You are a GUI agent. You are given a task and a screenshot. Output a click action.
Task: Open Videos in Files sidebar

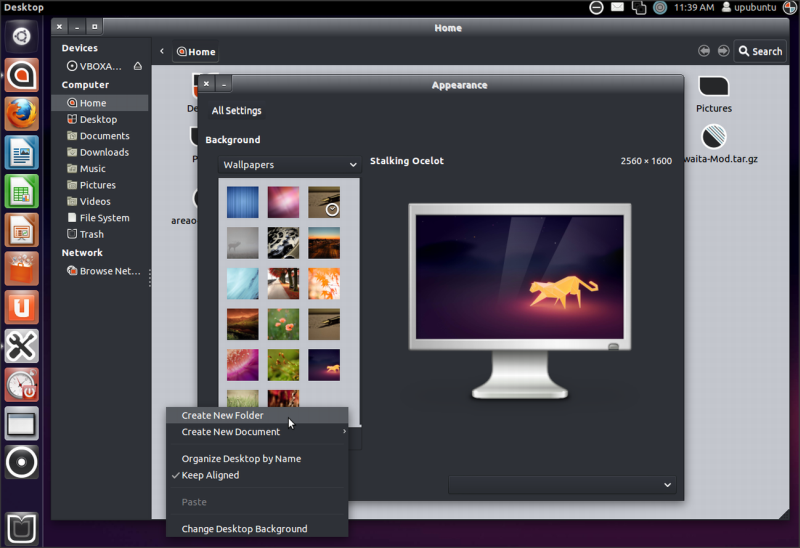click(100, 202)
